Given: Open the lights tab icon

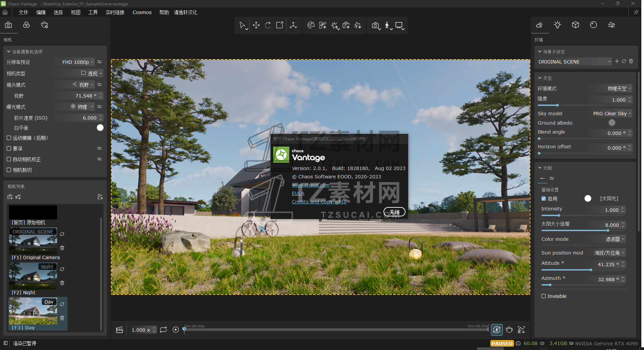Looking at the screenshot, I should click(x=557, y=25).
